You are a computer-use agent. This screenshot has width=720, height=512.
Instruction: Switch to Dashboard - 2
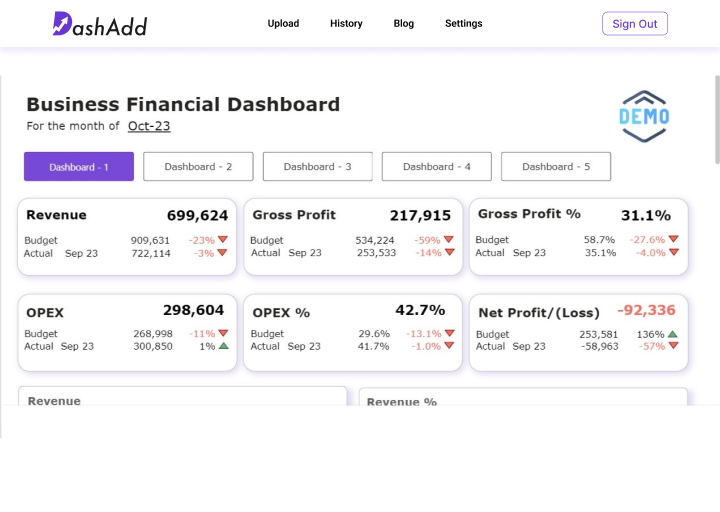pyautogui.click(x=198, y=167)
